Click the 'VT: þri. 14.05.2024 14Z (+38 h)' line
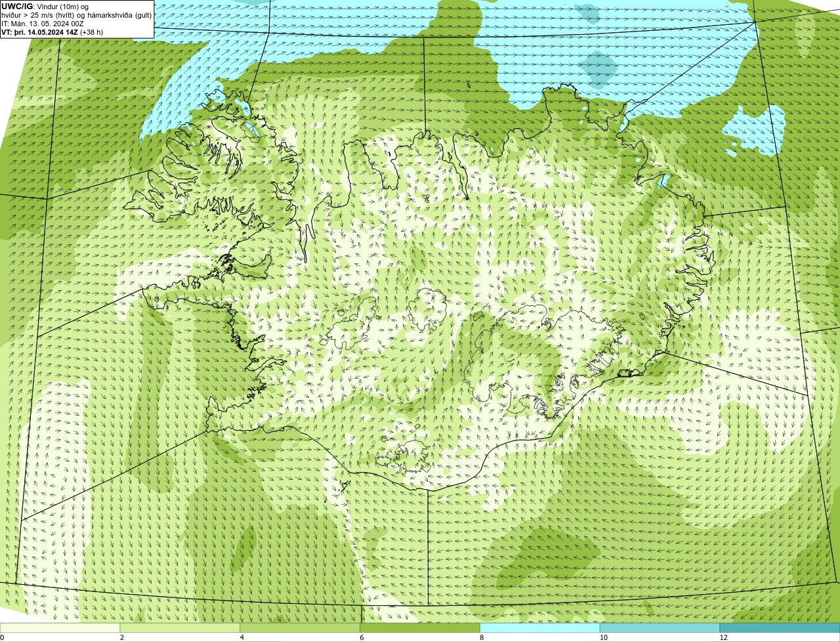Viewport: 840px width, 642px height. click(52, 32)
